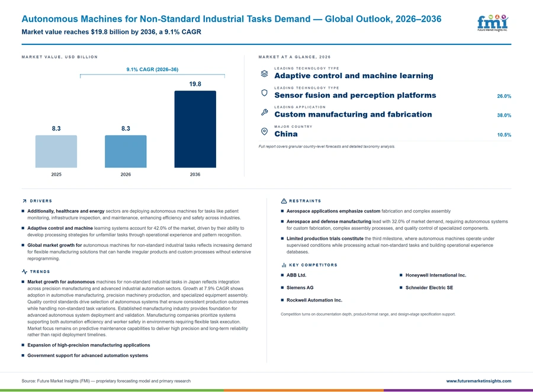Click the Drivers section heading
This screenshot has width=533, height=392.
(41, 201)
